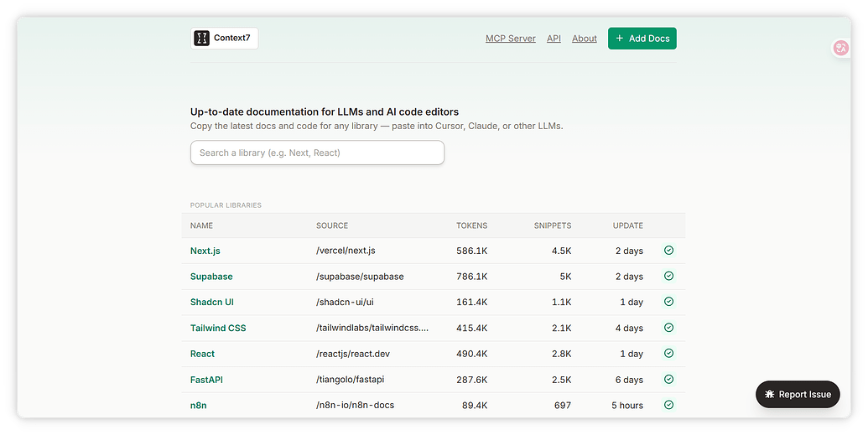
Task: Click the translate icon at right edge
Action: pyautogui.click(x=841, y=48)
